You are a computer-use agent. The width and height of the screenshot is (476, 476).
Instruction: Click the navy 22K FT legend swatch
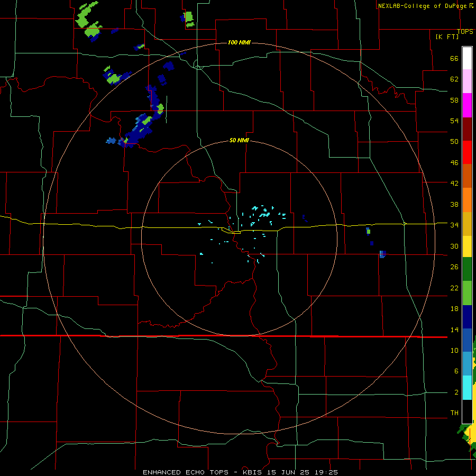[x=467, y=317]
